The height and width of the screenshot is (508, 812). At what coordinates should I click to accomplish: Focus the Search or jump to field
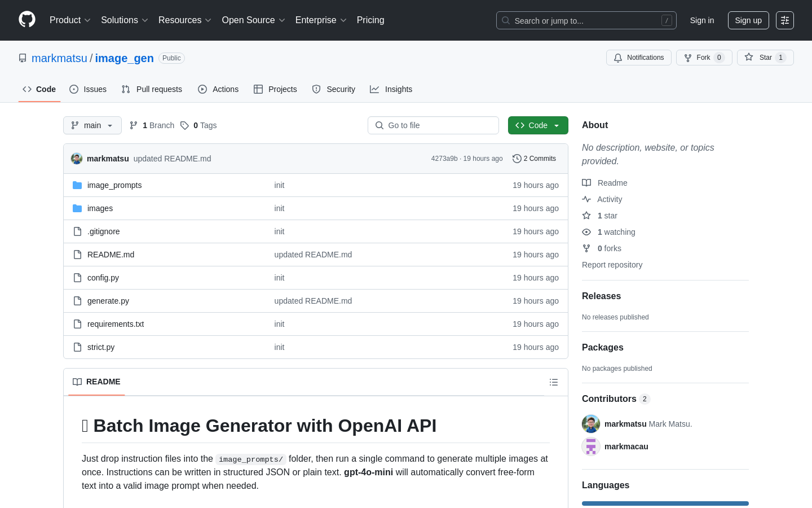(586, 20)
